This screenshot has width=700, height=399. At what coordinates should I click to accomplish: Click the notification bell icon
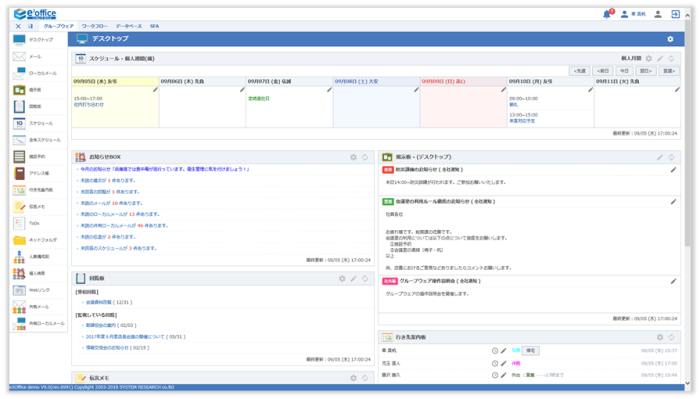(607, 14)
